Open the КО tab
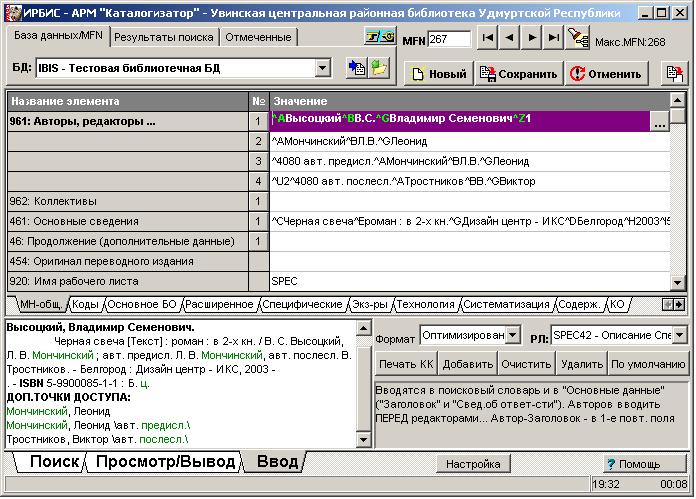696x499 pixels. click(617, 305)
